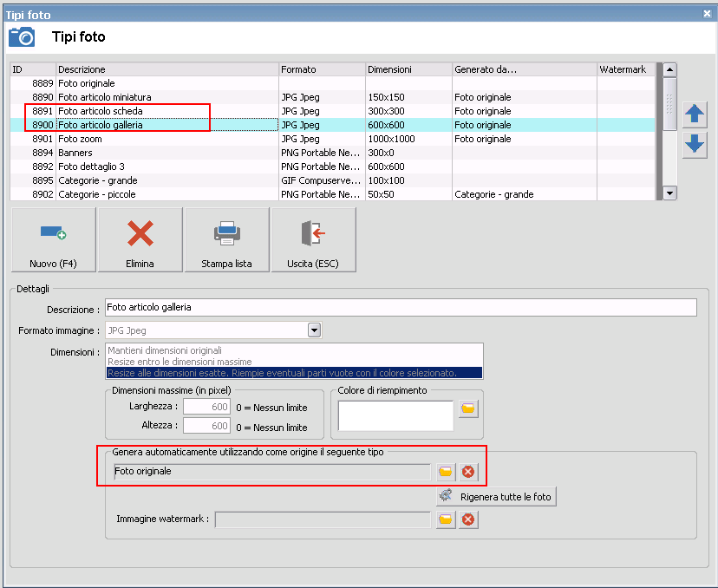This screenshot has width=718, height=588.
Task: Move selected row up with blue arrow
Action: pyautogui.click(x=695, y=114)
